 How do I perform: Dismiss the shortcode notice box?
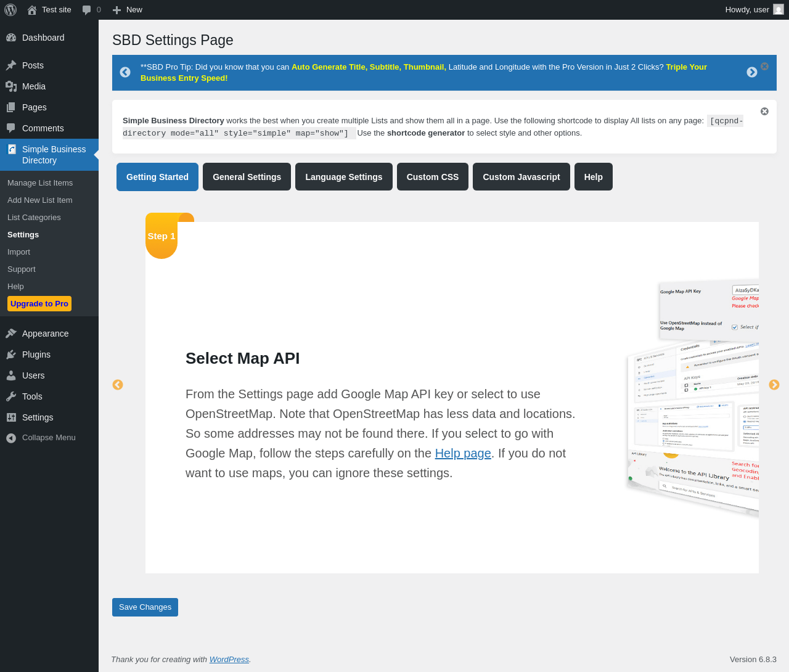(x=764, y=112)
